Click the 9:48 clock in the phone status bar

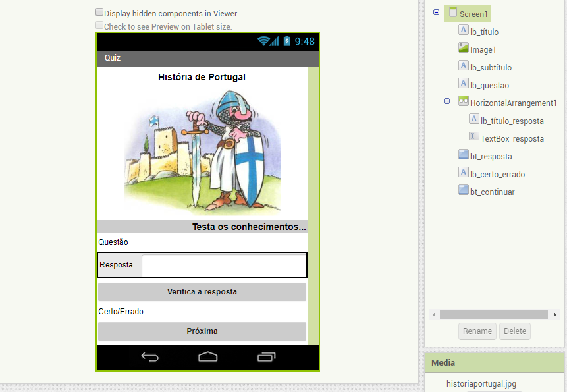pyautogui.click(x=304, y=42)
